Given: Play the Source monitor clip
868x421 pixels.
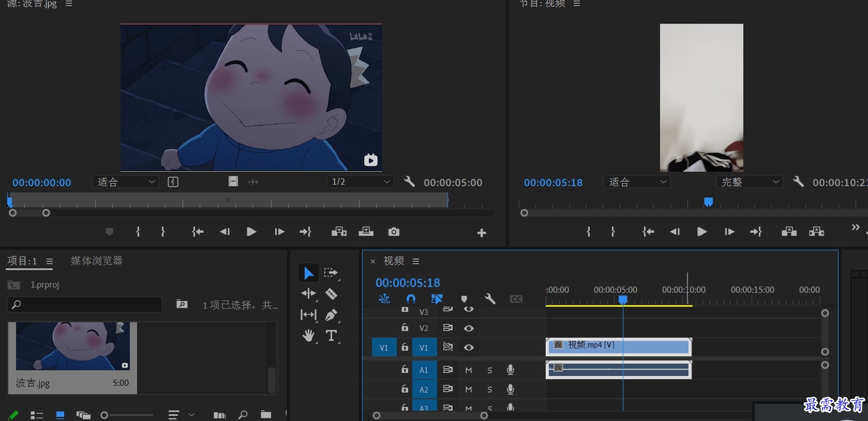Looking at the screenshot, I should click(251, 232).
